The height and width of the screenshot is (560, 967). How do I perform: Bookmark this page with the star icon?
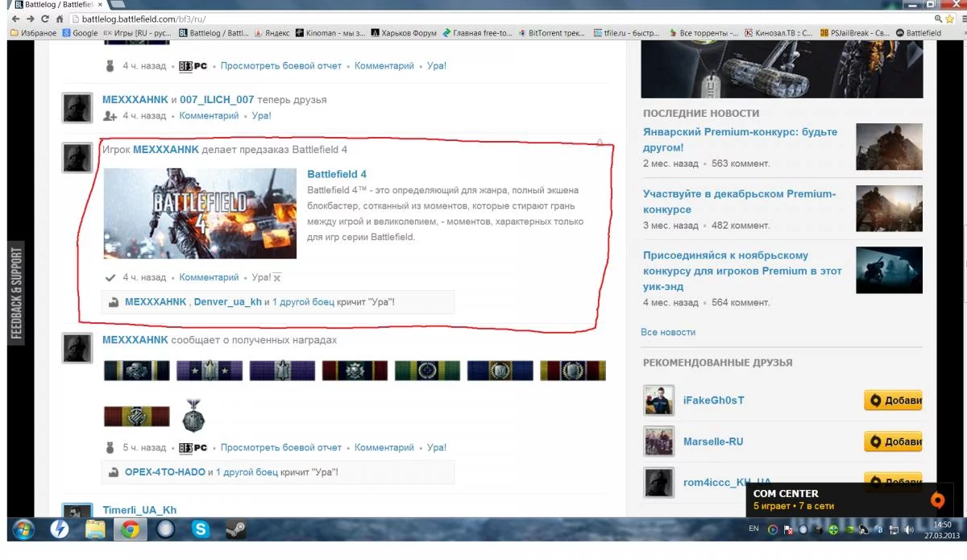coord(950,19)
